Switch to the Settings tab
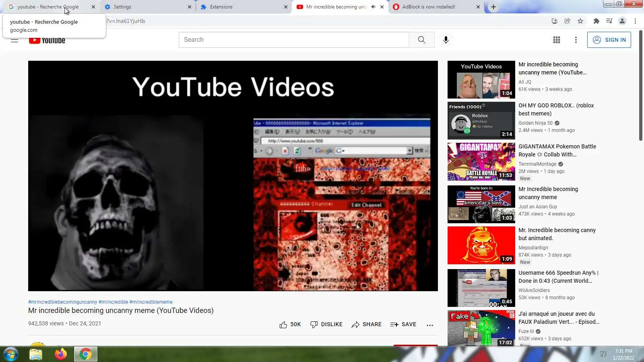Viewport: 644px width, 362px height. pyautogui.click(x=148, y=7)
